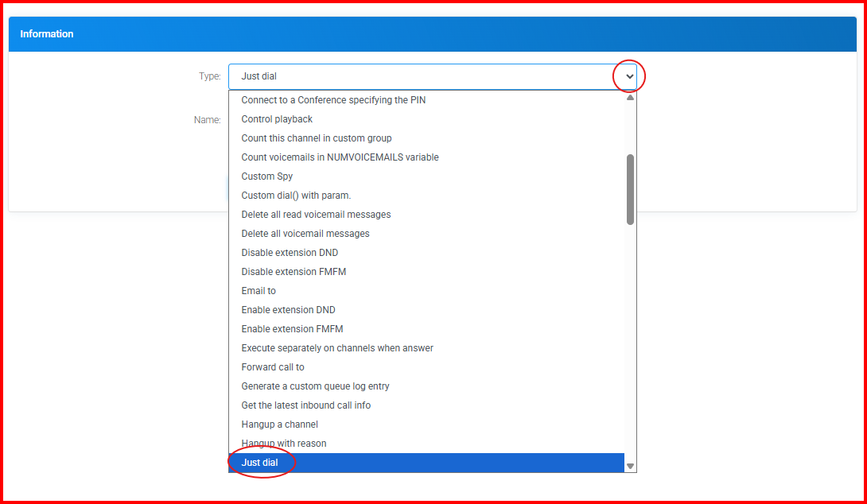The width and height of the screenshot is (867, 504).
Task: Pick 'Generate a custom queue log entry'
Action: point(315,386)
